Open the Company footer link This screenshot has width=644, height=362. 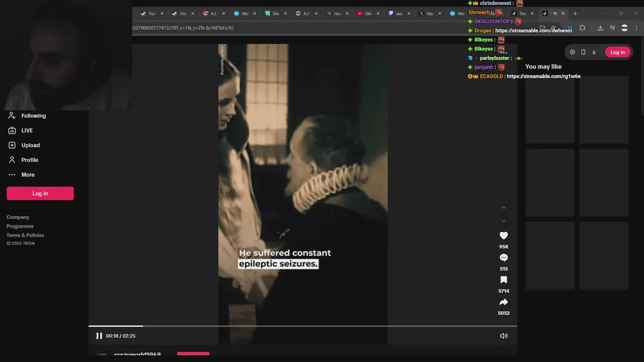(x=18, y=217)
